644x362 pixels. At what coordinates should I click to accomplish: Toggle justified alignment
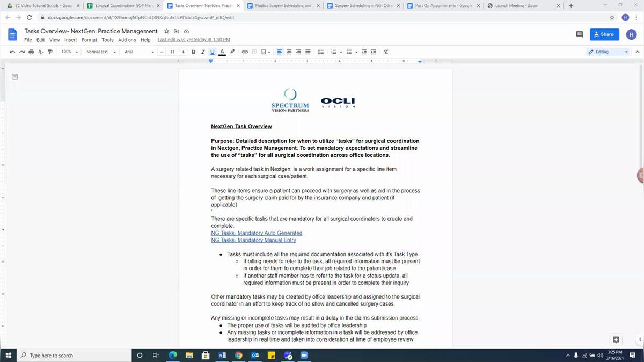(x=308, y=52)
